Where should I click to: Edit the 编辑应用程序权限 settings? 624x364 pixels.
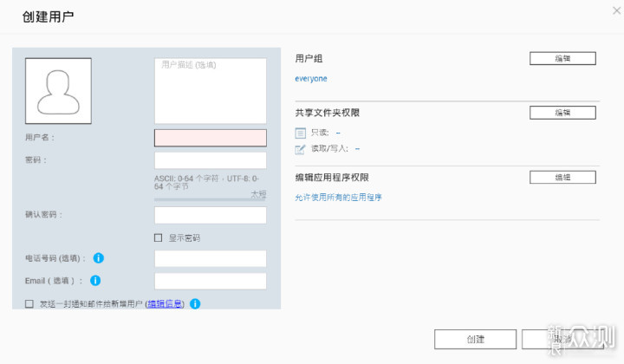click(x=562, y=178)
